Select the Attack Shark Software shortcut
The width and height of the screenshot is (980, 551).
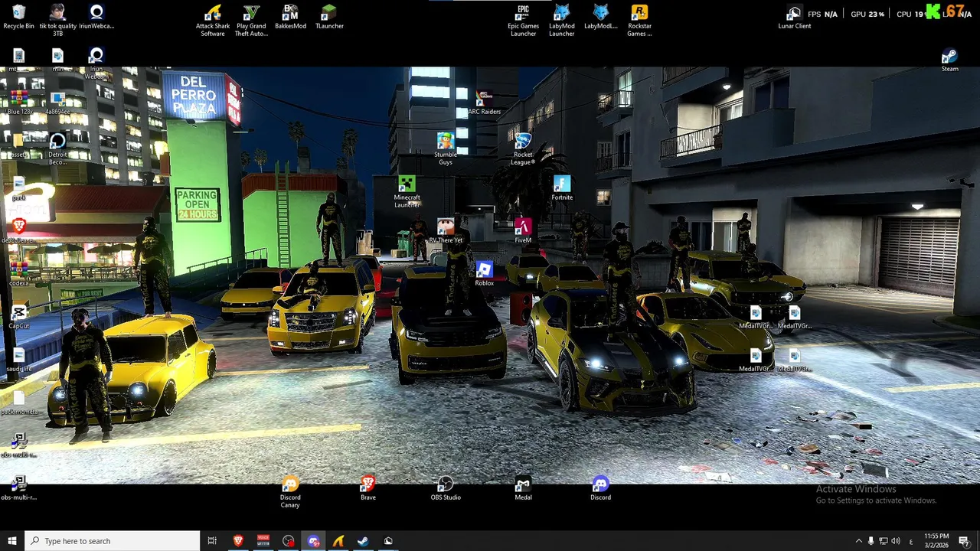coord(213,20)
